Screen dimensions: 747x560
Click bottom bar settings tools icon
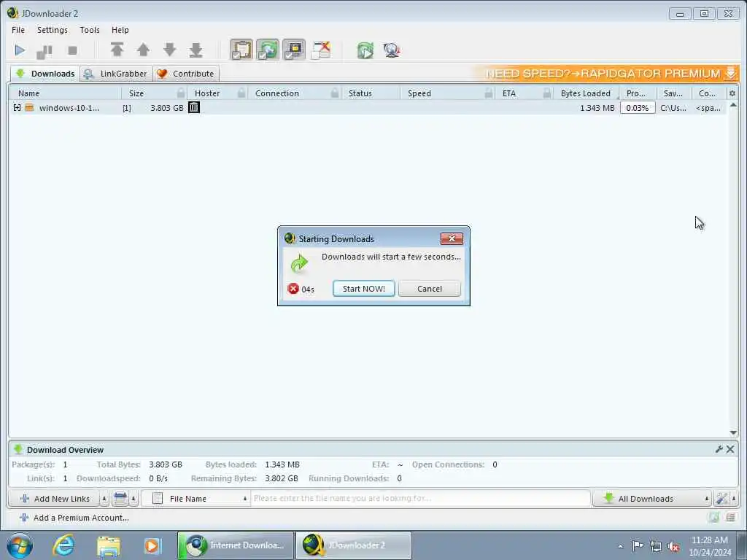pyautogui.click(x=721, y=499)
